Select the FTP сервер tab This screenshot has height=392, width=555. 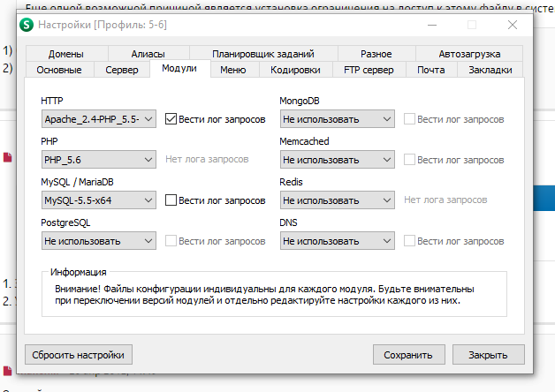pyautogui.click(x=369, y=70)
